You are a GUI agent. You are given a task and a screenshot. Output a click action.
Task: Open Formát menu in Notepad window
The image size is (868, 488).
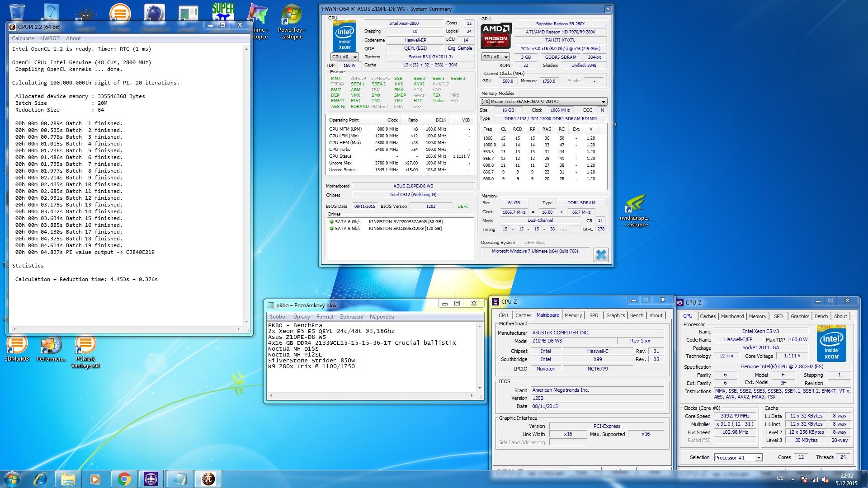coord(325,317)
